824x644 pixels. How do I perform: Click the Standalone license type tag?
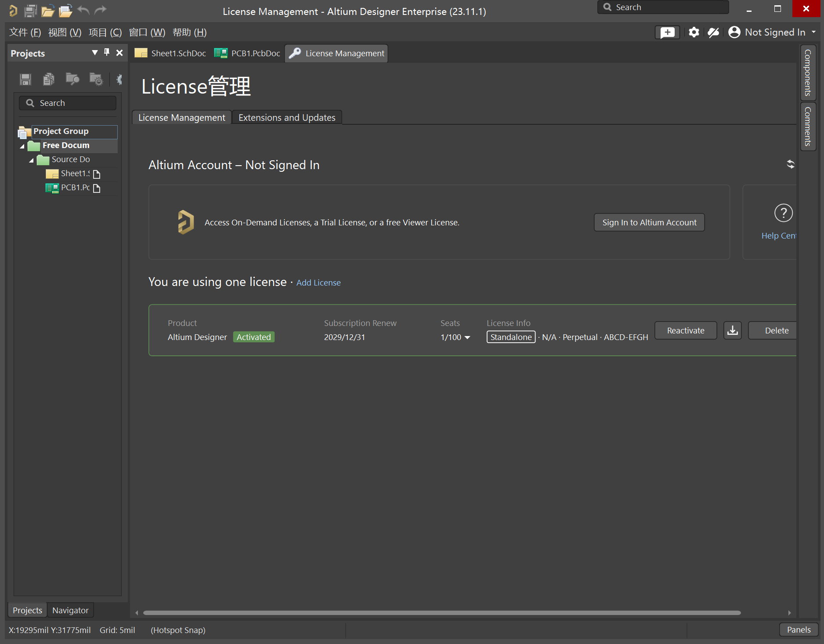pyautogui.click(x=511, y=337)
